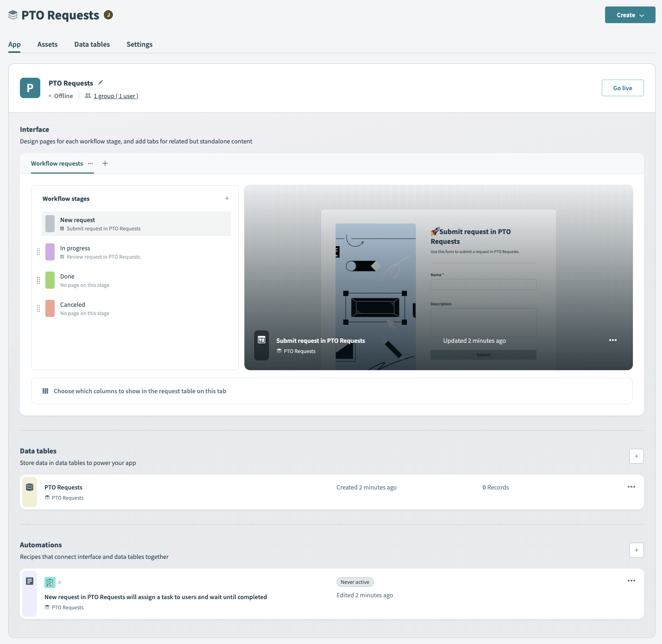Image resolution: width=662 pixels, height=644 pixels.
Task: Click the salmon Canceled stage color swatch
Action: [x=50, y=309]
